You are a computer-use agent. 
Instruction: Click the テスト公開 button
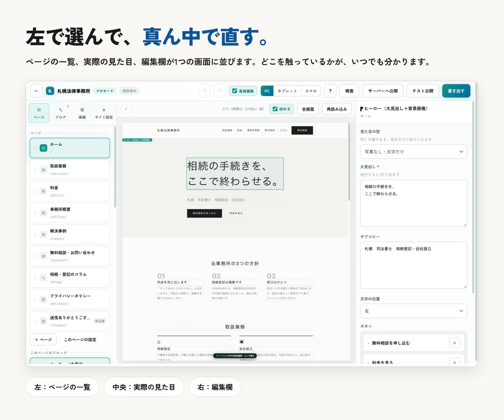point(423,91)
